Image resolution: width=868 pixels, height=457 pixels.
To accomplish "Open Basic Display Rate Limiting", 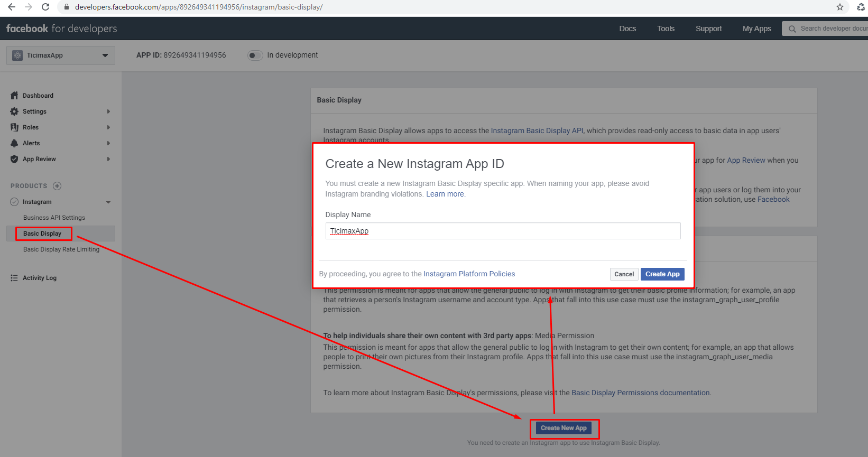I will click(x=61, y=249).
